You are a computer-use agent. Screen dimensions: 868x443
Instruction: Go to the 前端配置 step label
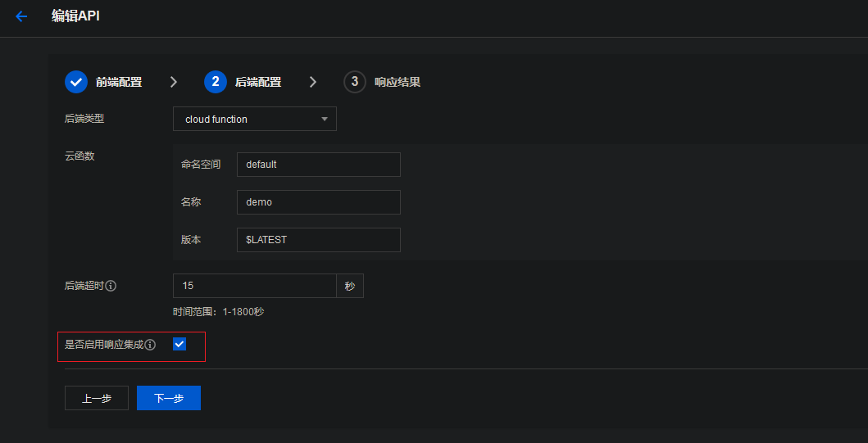click(x=119, y=83)
